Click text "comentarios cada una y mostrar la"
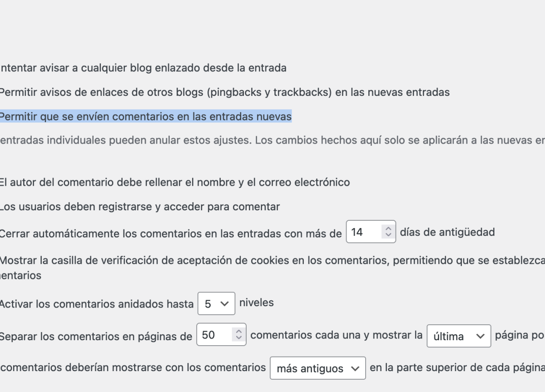This screenshot has height=392, width=545. point(337,335)
